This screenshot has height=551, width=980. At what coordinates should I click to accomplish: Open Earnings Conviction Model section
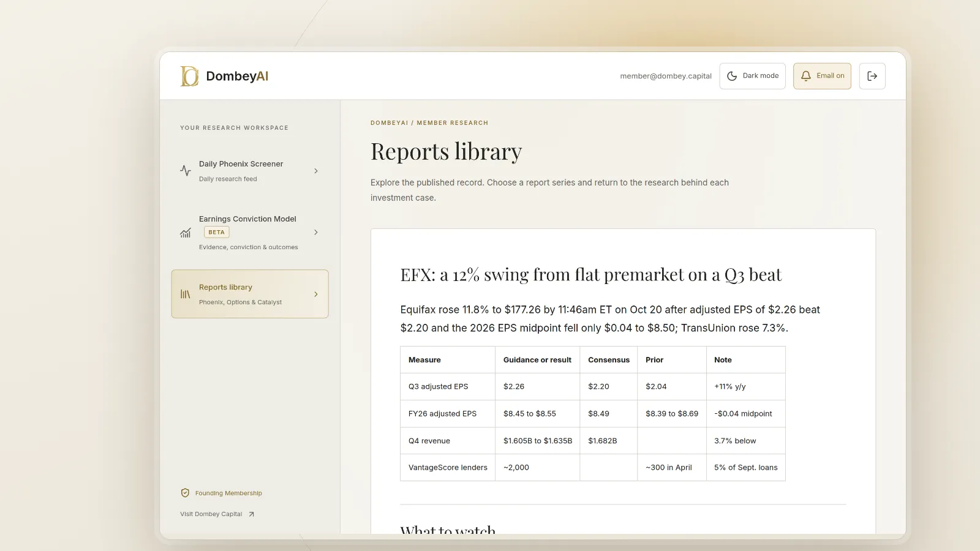(x=250, y=233)
